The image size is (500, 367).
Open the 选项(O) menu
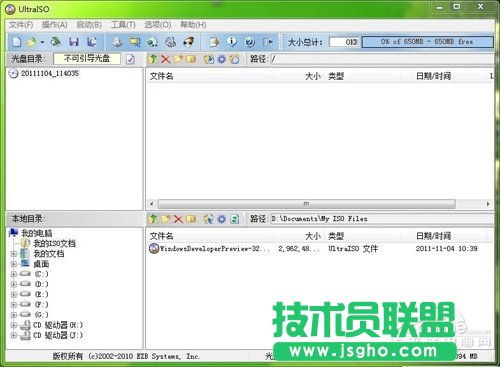pos(158,25)
